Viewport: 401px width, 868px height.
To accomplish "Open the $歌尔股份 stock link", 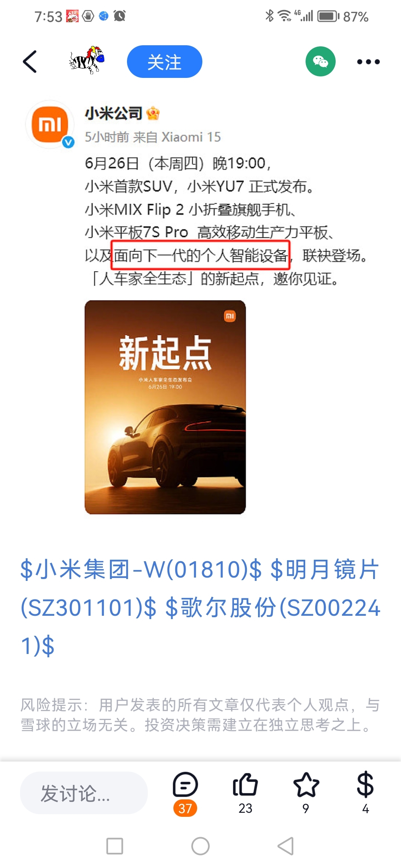I will tap(273, 608).
